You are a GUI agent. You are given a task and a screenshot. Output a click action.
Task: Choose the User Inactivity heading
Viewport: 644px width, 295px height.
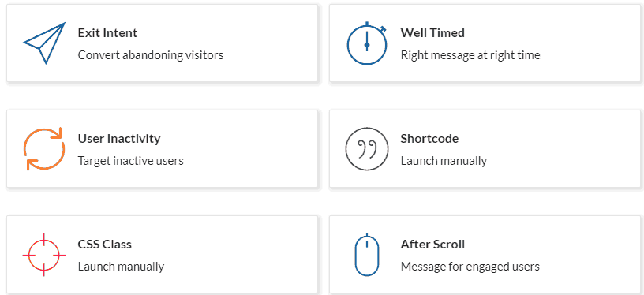[119, 139]
